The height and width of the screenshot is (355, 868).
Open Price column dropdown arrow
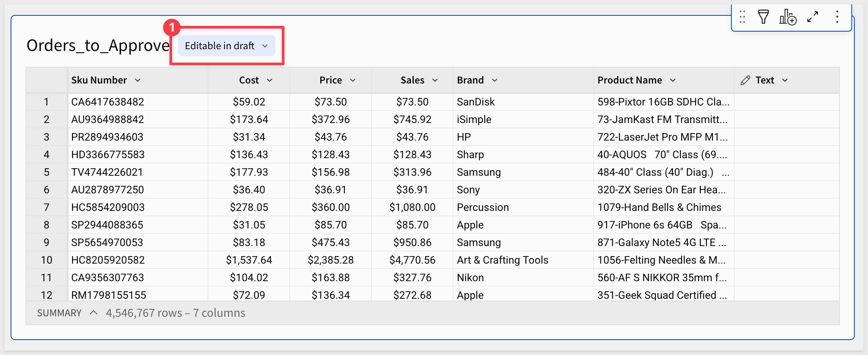353,80
